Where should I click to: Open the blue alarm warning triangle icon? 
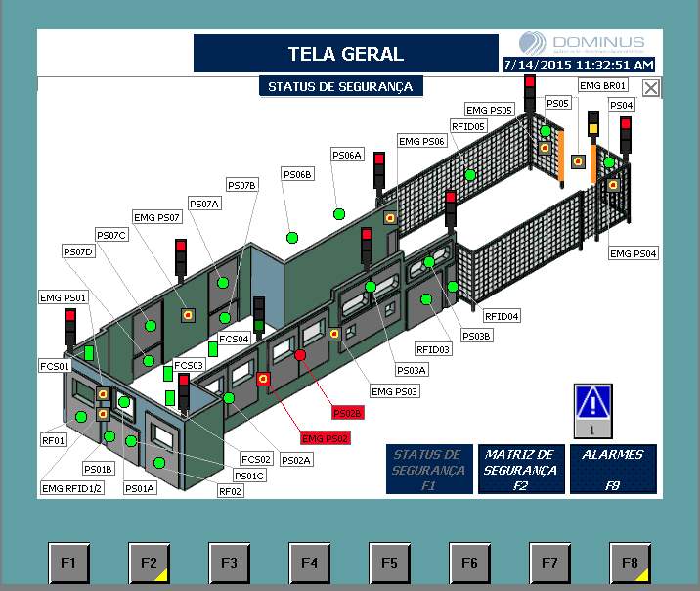click(x=592, y=411)
